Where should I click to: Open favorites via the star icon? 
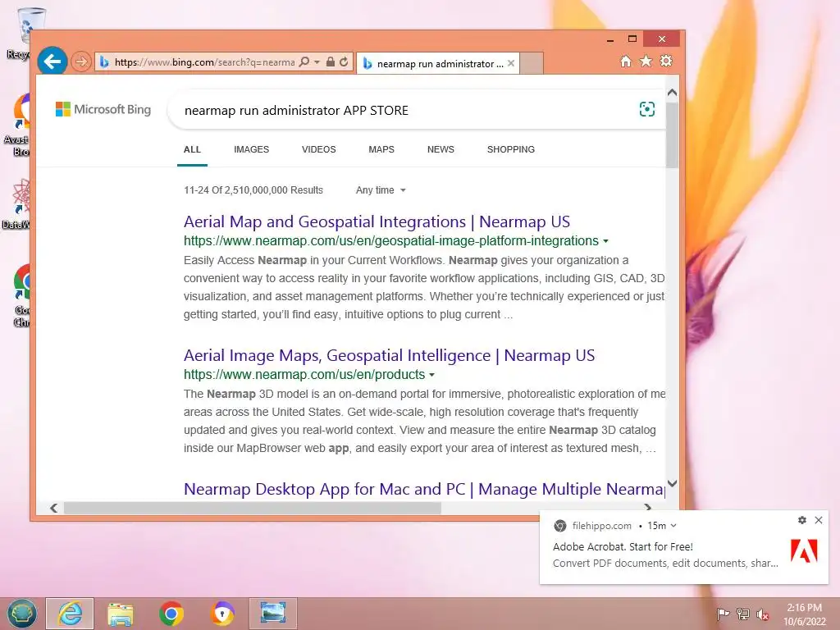[x=646, y=61]
